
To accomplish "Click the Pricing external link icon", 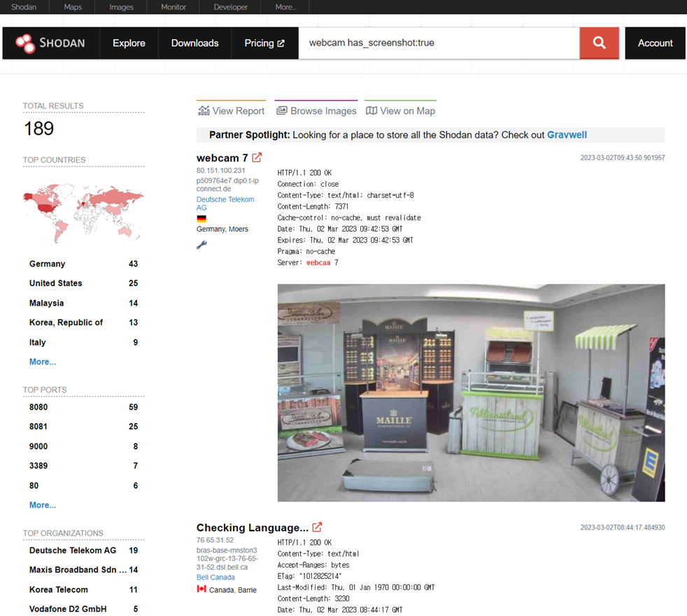I will 281,43.
